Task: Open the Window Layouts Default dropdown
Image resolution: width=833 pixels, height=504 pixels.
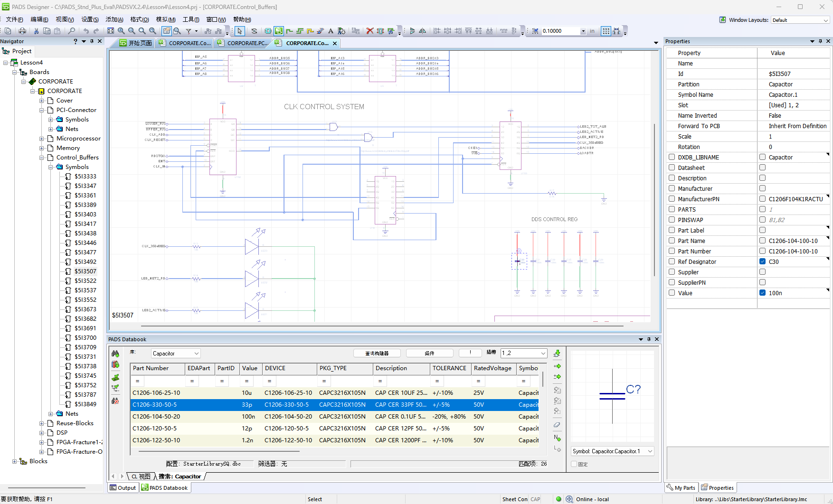Action: tap(825, 20)
